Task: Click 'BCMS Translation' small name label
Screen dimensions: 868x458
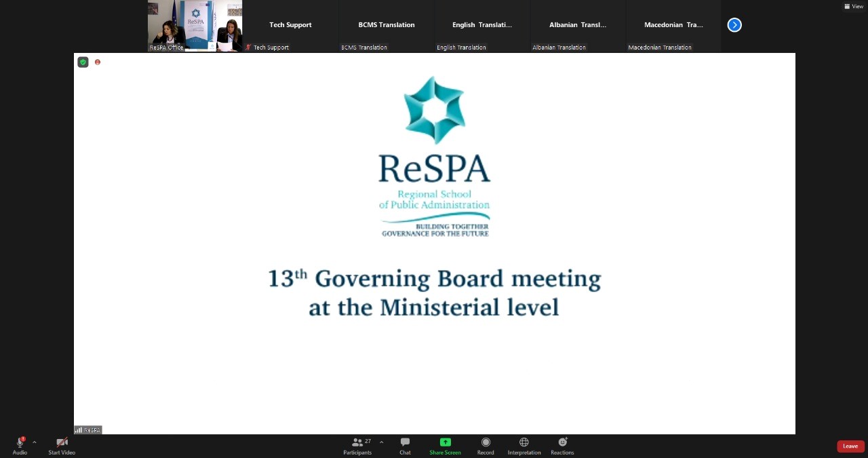Action: click(364, 47)
